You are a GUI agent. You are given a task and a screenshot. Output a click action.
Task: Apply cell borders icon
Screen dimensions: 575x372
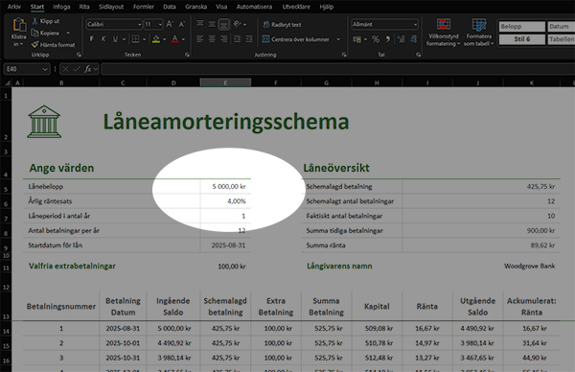pyautogui.click(x=135, y=39)
